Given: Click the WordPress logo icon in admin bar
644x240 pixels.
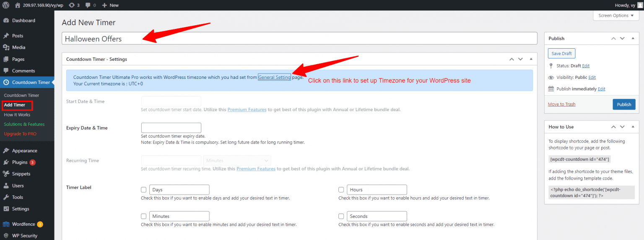Looking at the screenshot, I should click(6, 5).
